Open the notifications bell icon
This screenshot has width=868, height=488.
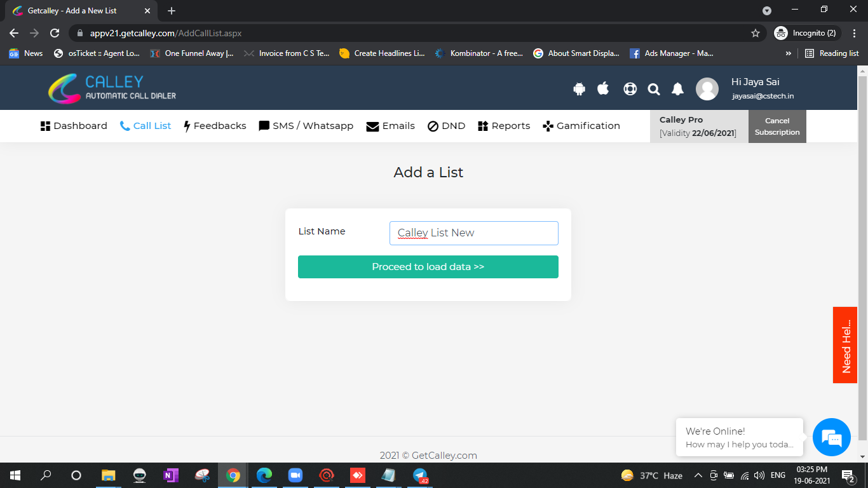[x=677, y=89]
